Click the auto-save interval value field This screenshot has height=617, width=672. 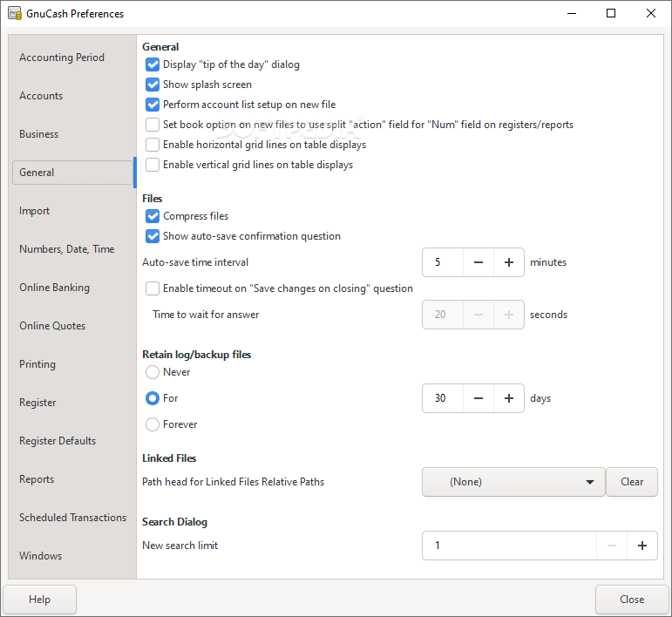(443, 262)
